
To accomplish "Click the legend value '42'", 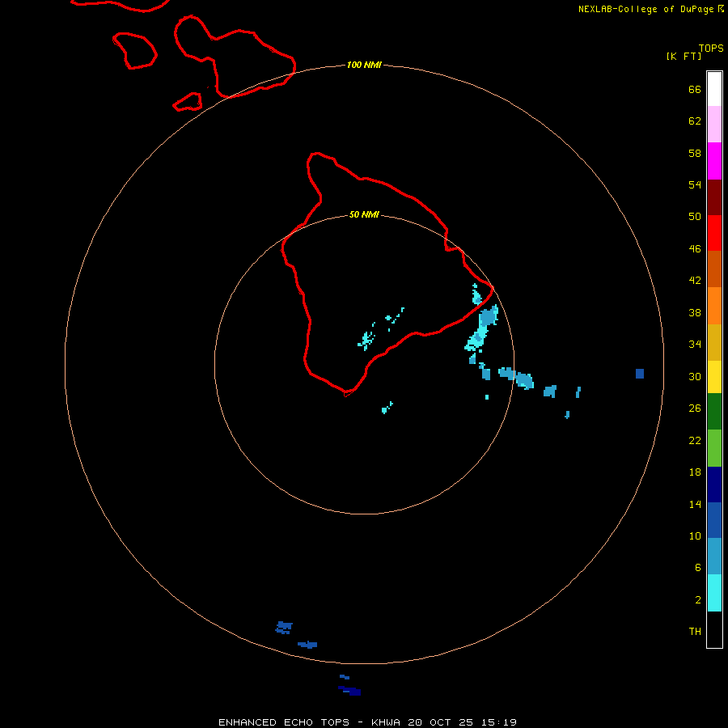I will point(695,281).
